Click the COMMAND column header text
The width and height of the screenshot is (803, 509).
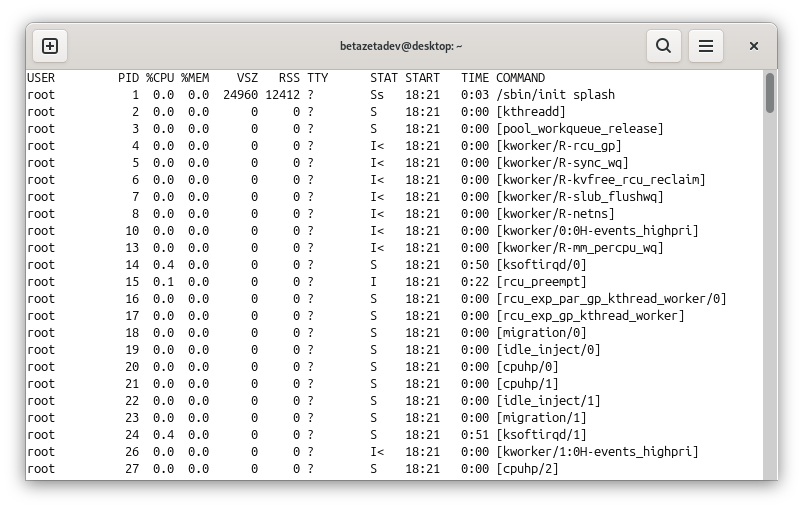(520, 78)
